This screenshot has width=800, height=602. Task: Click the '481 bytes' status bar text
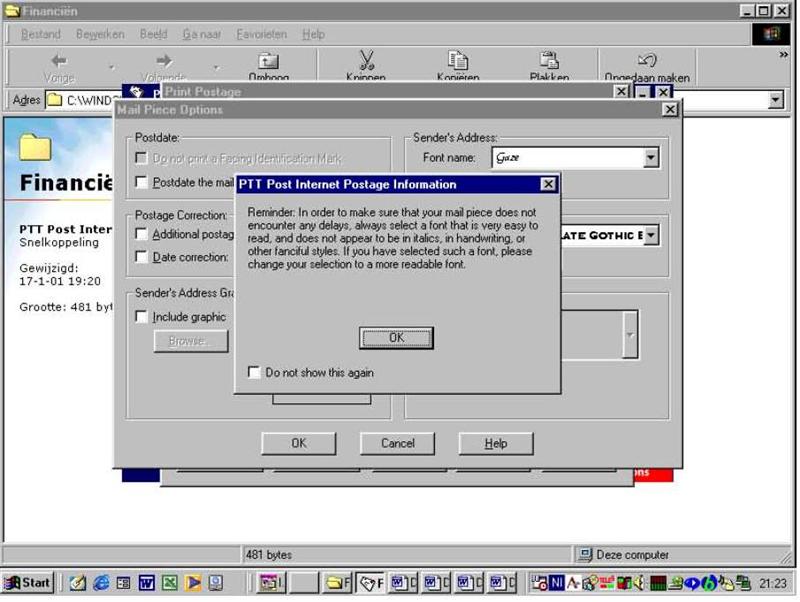point(269,555)
